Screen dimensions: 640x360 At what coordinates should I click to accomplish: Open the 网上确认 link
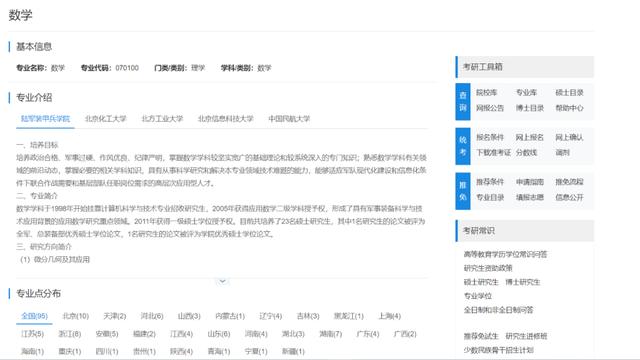coord(569,138)
